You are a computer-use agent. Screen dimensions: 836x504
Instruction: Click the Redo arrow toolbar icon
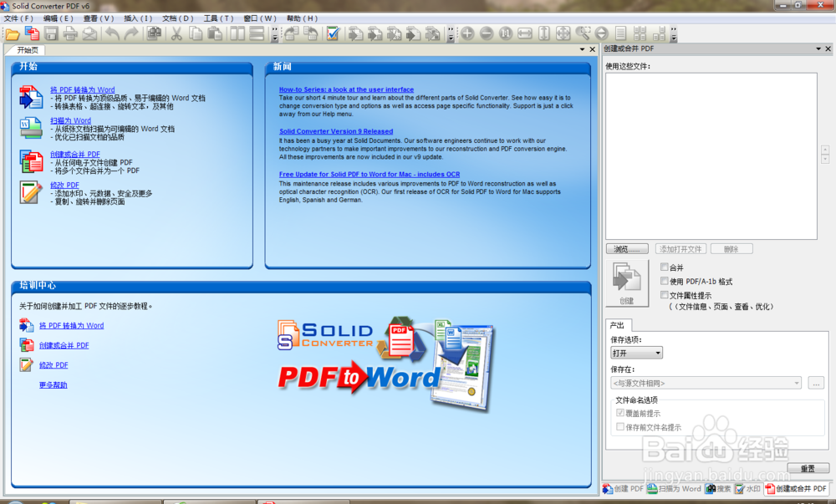131,33
